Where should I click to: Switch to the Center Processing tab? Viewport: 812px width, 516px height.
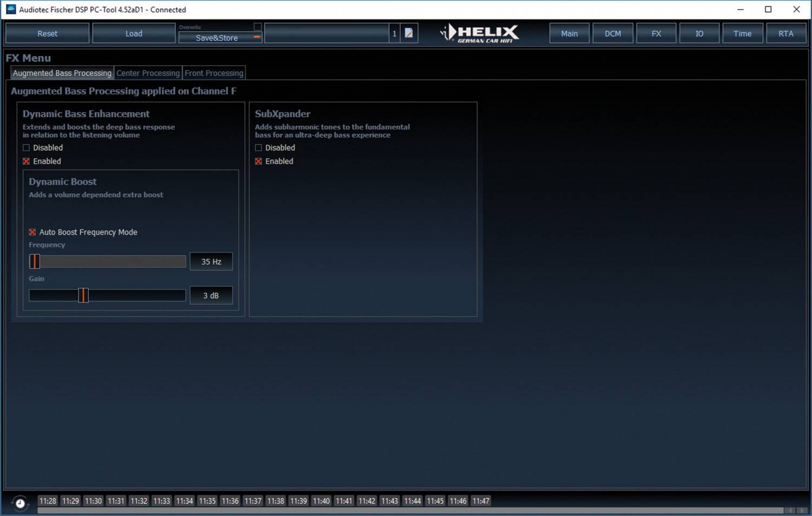[148, 73]
